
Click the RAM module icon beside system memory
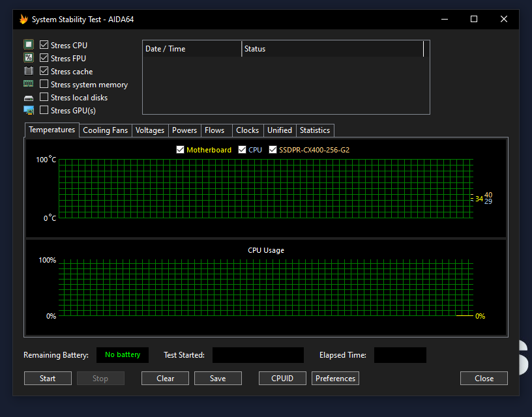29,84
